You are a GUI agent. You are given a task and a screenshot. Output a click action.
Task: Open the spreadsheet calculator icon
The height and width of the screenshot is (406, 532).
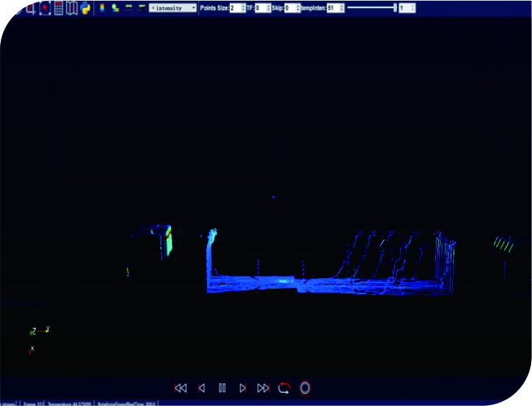(59, 8)
